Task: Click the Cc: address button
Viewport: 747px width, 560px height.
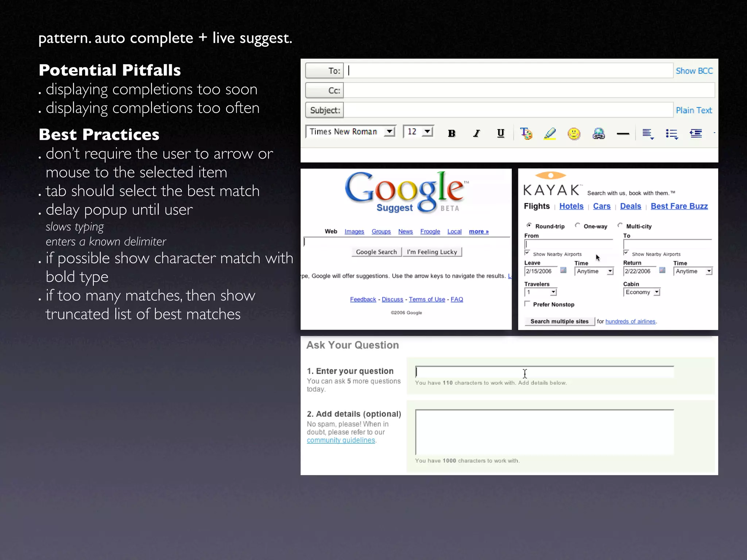Action: (324, 90)
